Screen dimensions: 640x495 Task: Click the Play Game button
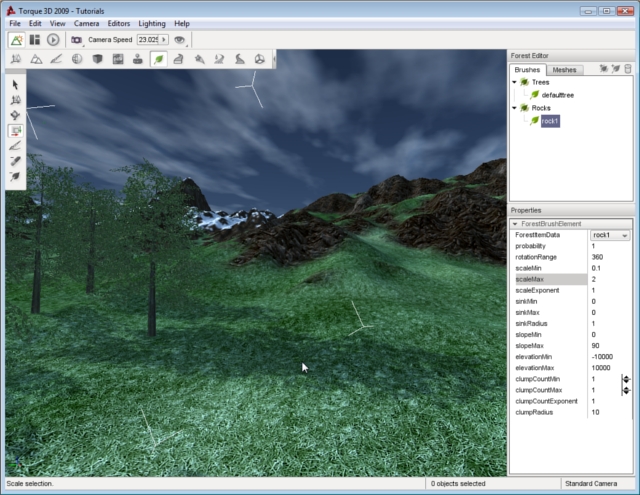tap(53, 40)
